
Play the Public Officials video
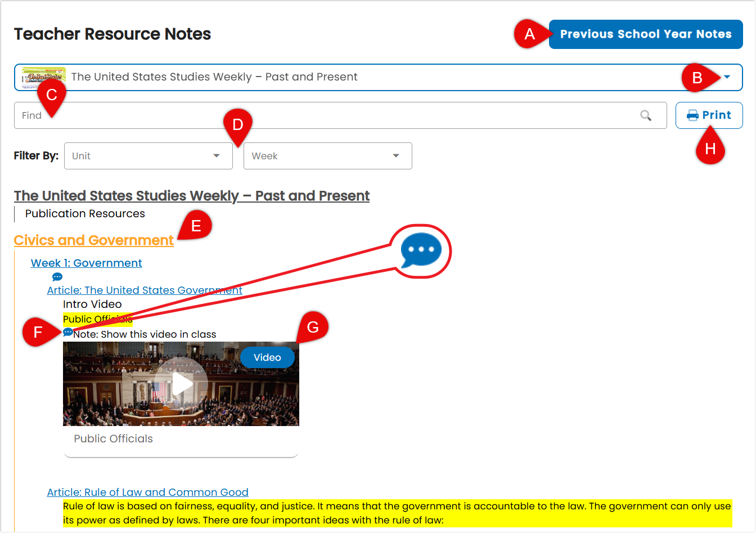tap(181, 384)
